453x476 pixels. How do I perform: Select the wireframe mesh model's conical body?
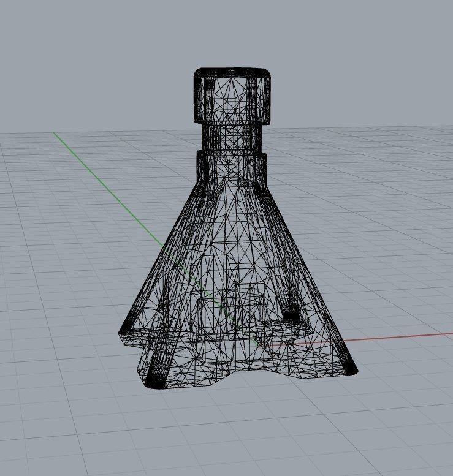(237, 285)
